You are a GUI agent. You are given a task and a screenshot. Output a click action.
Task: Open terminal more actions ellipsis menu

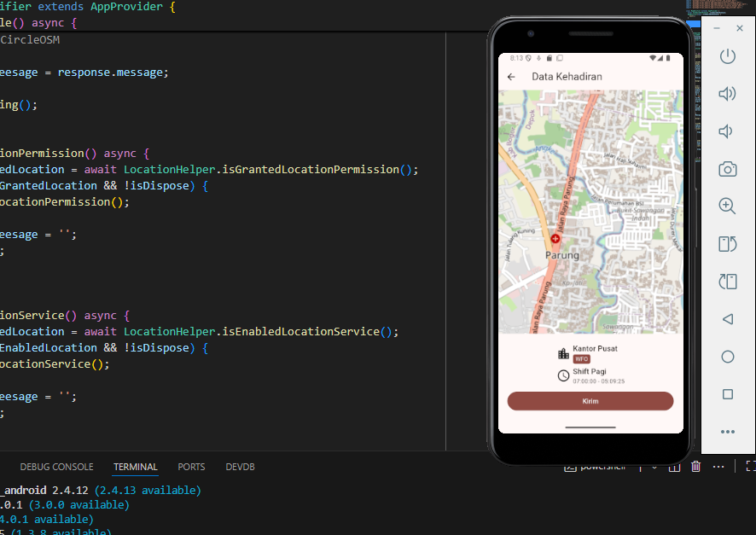click(x=718, y=466)
